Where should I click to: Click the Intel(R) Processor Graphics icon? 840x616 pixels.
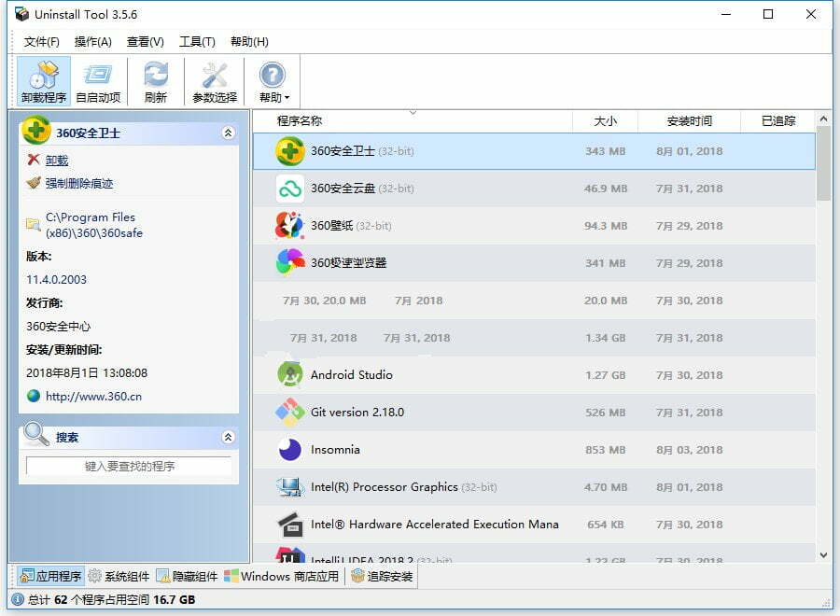289,486
